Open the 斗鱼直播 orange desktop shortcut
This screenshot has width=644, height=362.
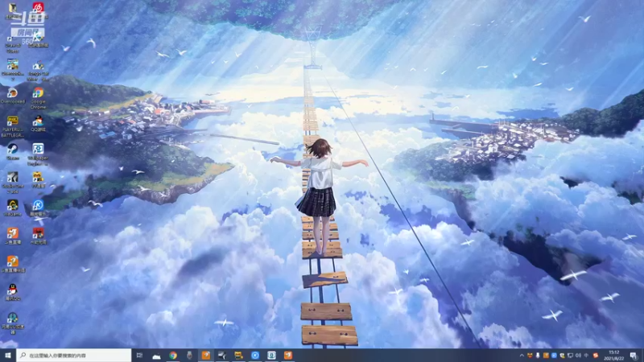[x=12, y=236]
